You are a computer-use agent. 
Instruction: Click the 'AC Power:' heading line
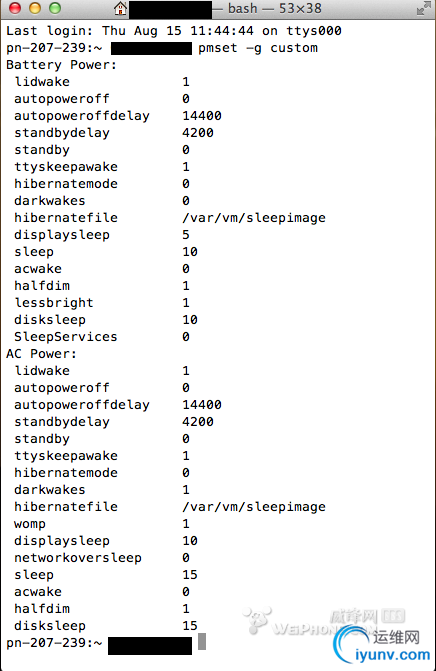(41, 353)
